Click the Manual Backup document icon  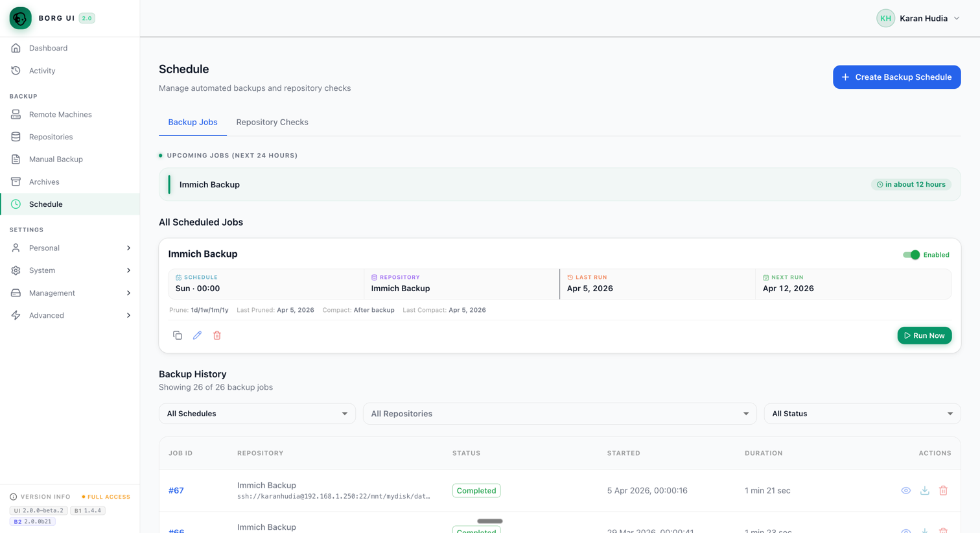pos(16,159)
